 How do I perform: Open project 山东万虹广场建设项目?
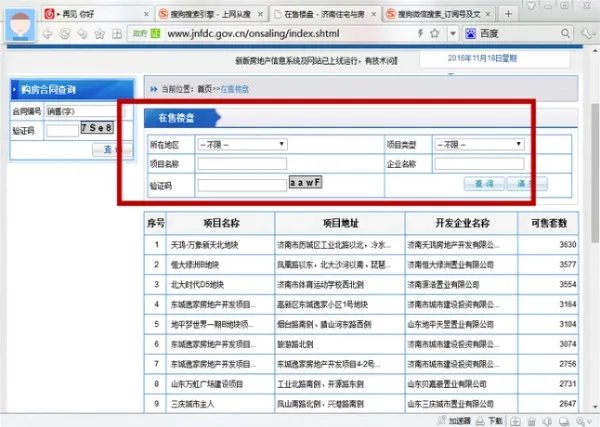coord(207,384)
